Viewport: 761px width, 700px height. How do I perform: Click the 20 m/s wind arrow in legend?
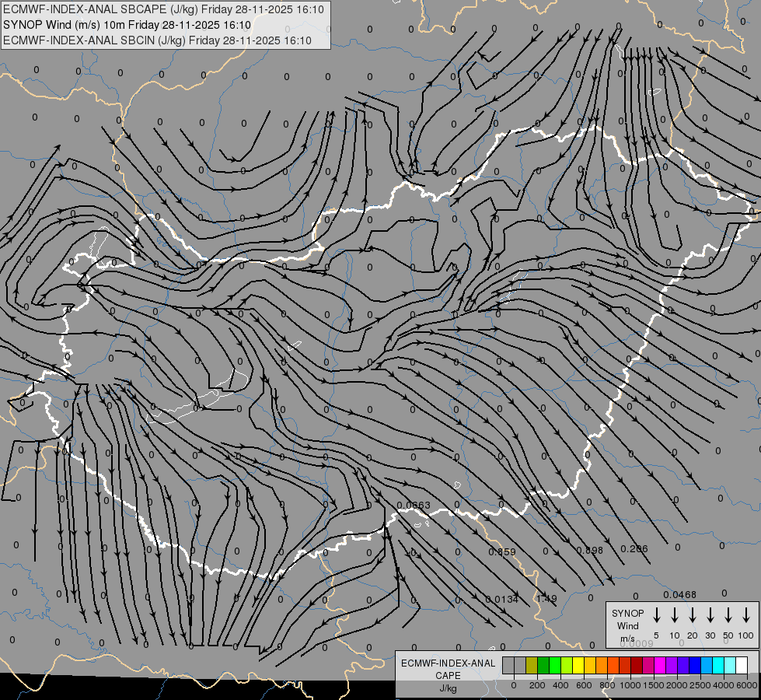tap(693, 615)
